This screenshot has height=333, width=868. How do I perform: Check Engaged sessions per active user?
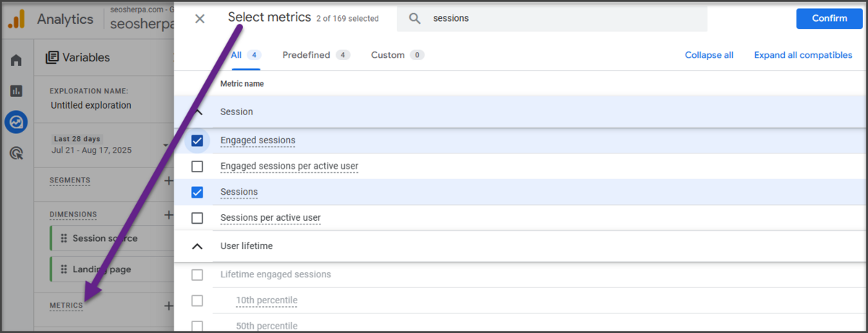pyautogui.click(x=197, y=166)
